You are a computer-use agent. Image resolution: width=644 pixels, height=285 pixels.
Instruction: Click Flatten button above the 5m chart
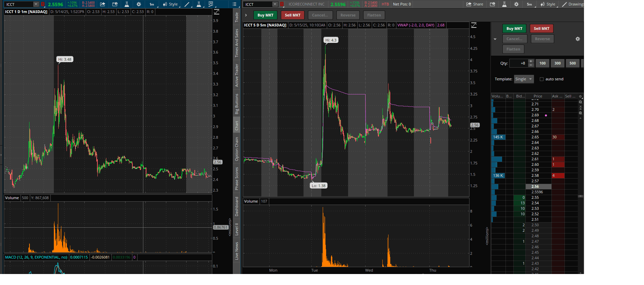(x=374, y=15)
